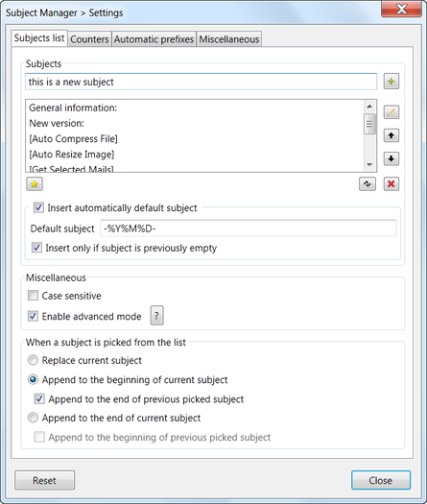Toggle Insert automatically default subject checkbox
427x504 pixels.
click(38, 207)
